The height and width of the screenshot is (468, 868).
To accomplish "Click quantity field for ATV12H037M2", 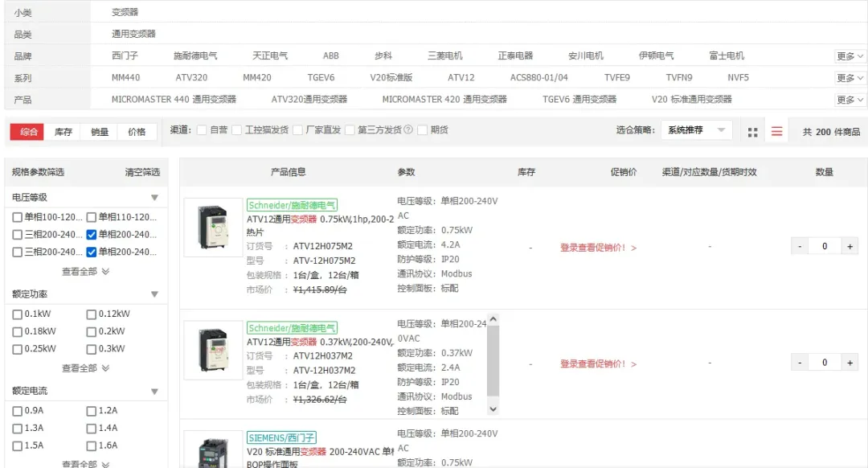I will 825,363.
